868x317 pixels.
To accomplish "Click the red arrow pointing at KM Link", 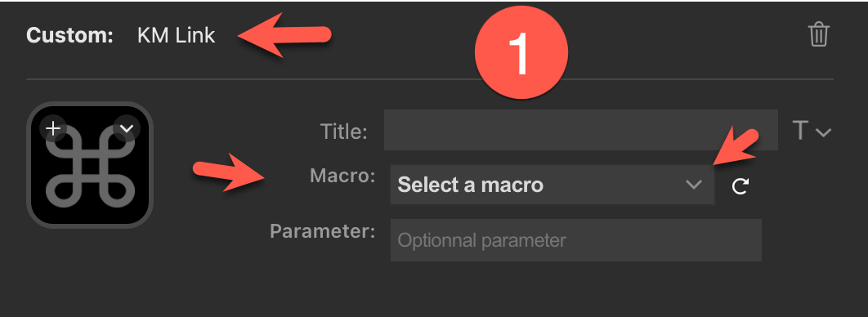I will tap(284, 37).
